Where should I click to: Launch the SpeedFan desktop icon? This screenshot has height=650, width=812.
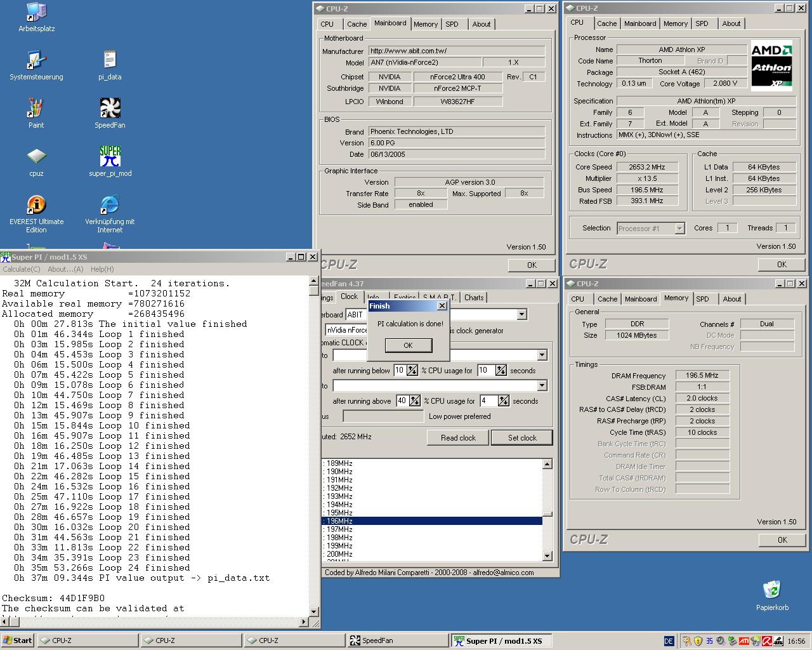[110, 114]
